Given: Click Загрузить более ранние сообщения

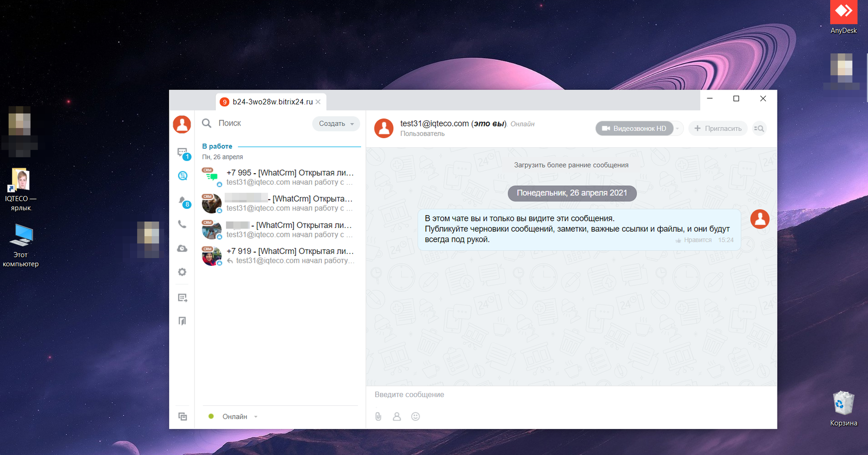Looking at the screenshot, I should click(571, 165).
